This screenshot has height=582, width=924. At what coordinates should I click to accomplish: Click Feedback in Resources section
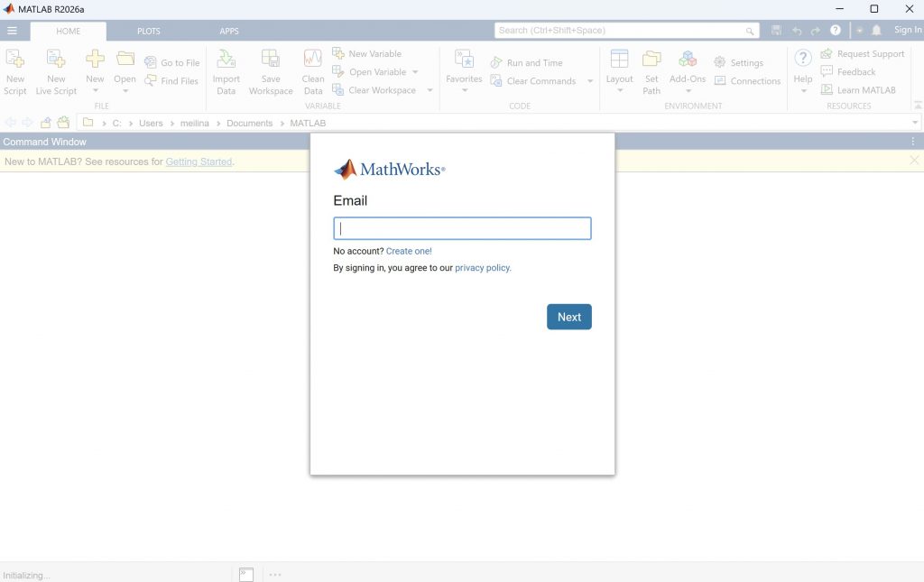848,72
